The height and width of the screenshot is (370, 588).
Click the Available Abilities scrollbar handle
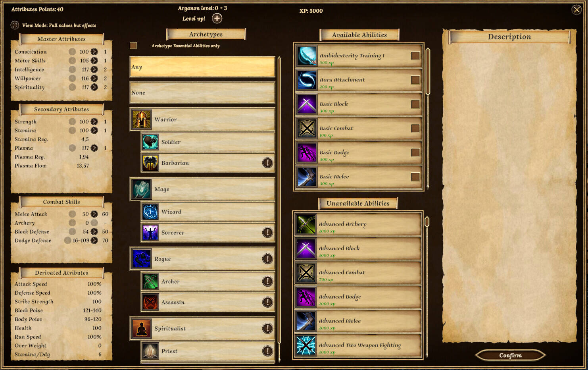[x=428, y=71]
